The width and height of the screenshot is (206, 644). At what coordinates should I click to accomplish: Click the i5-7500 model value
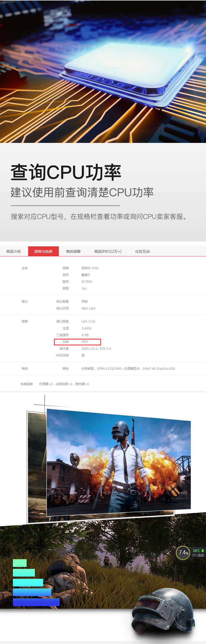[x=87, y=282]
